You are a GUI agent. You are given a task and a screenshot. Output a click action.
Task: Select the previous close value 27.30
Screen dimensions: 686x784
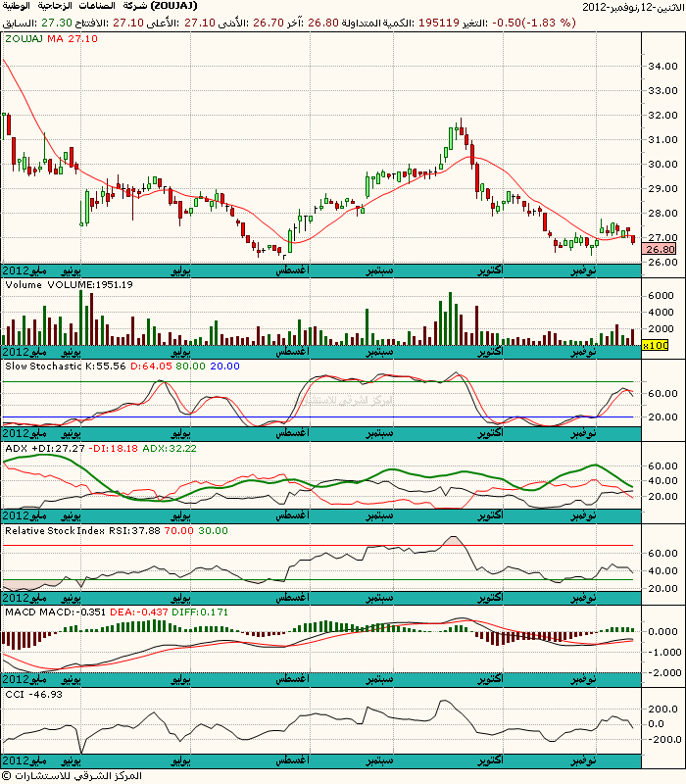tap(57, 23)
